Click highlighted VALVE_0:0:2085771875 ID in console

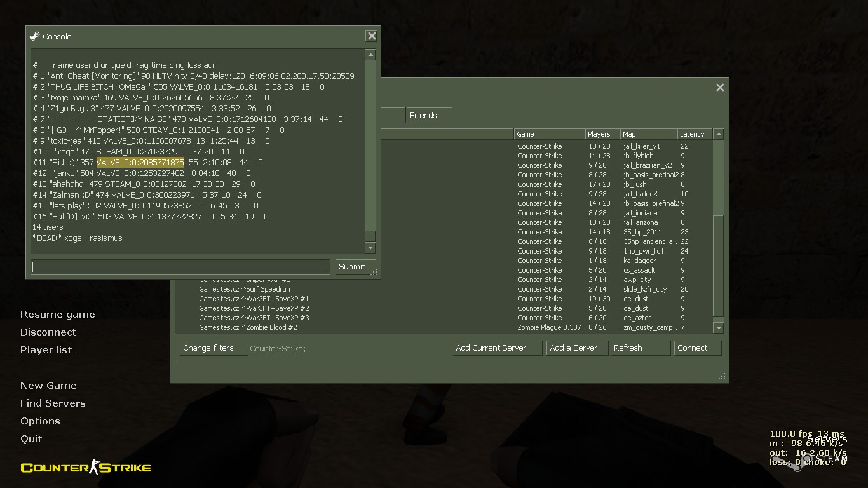[140, 163]
